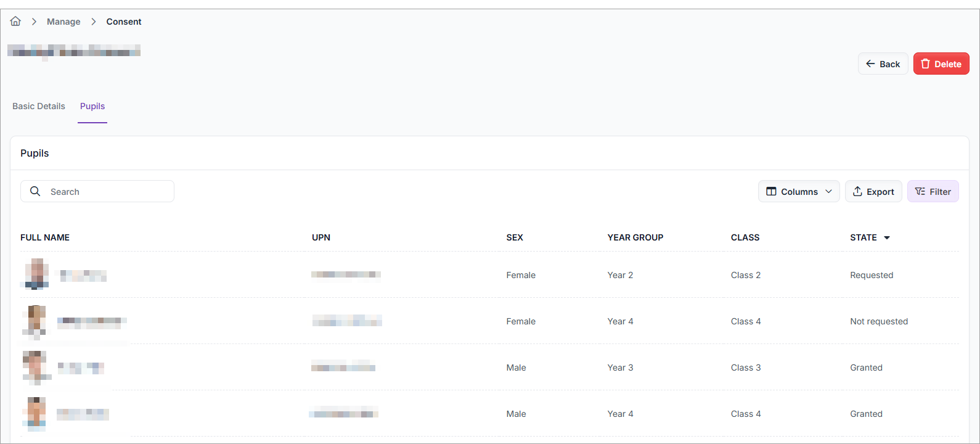Click the home icon in breadcrumb
This screenshot has width=980, height=444.
tap(15, 22)
